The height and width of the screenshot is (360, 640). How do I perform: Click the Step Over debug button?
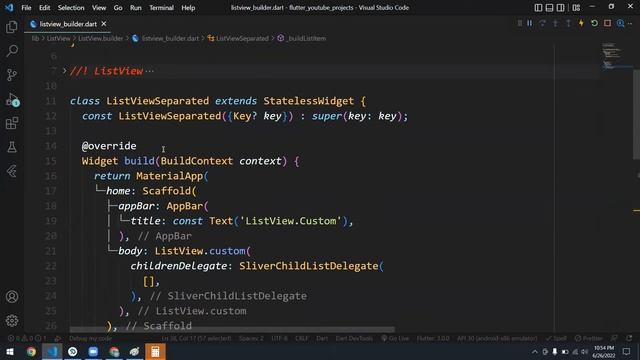tap(542, 23)
